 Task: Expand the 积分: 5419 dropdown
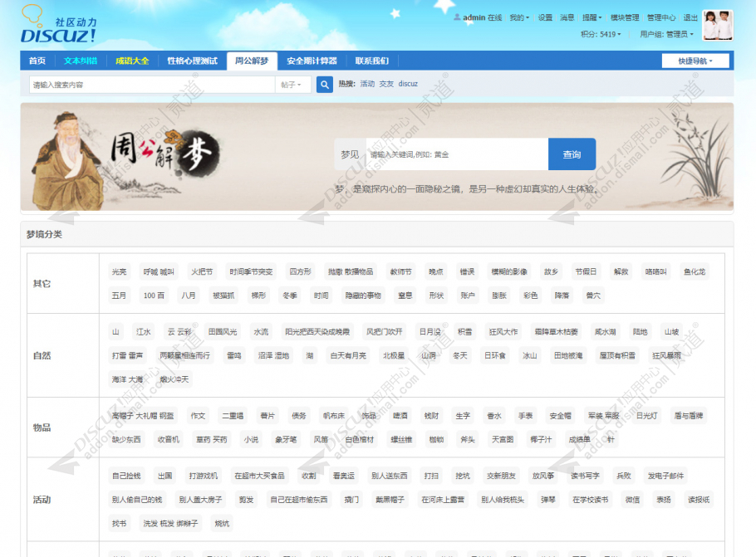[601, 34]
